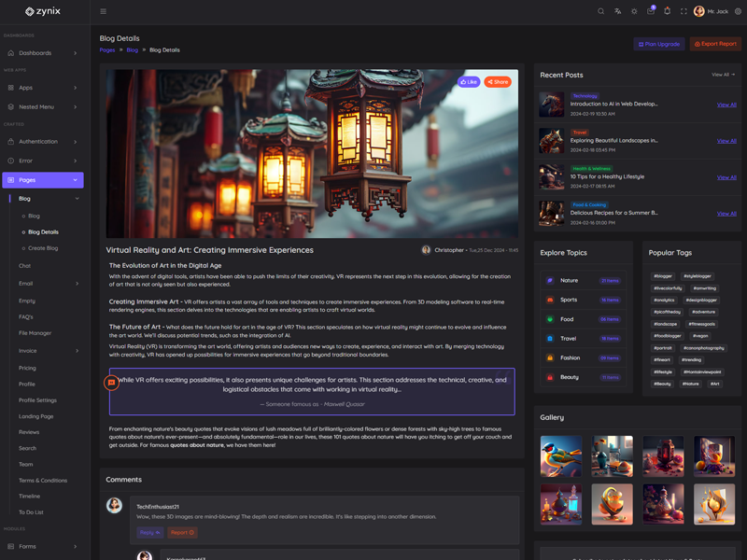Click the settings gear icon beside Mr. Jack
Viewport: 747px width, 560px height.
pyautogui.click(x=737, y=11)
